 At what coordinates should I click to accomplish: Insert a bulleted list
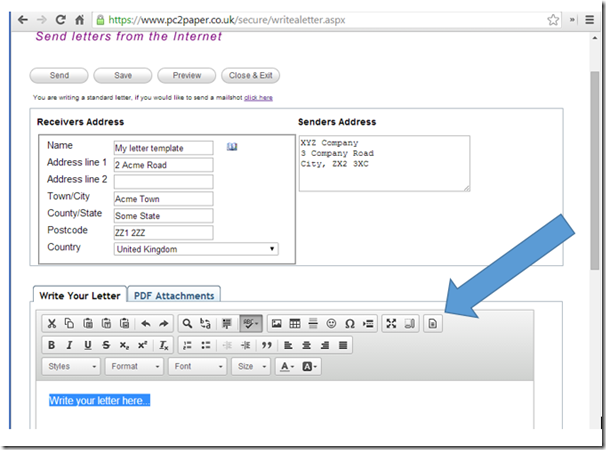click(x=206, y=345)
